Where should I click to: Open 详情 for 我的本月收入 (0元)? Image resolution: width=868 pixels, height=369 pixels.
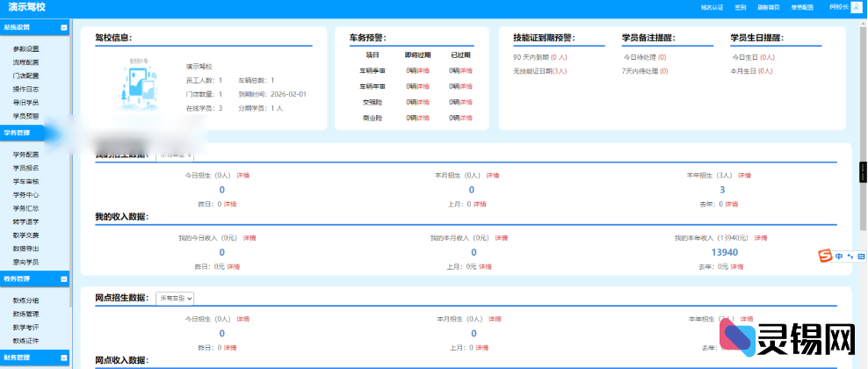pos(502,238)
